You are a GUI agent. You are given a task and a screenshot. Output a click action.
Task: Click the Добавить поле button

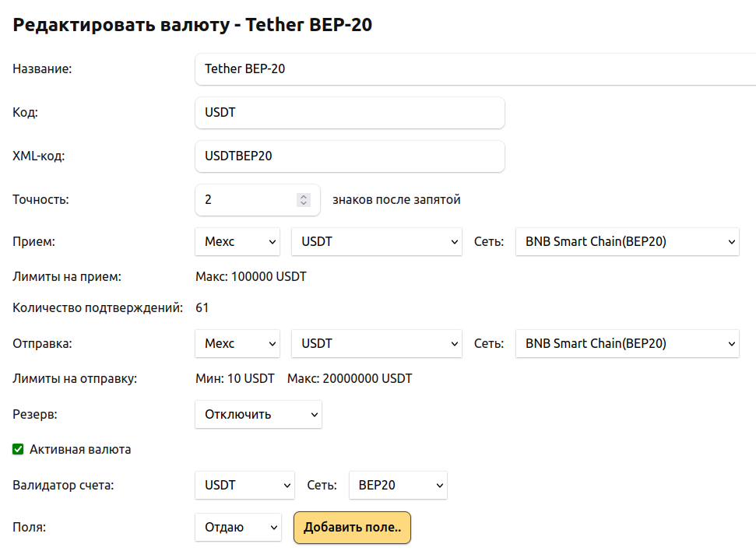pos(352,528)
